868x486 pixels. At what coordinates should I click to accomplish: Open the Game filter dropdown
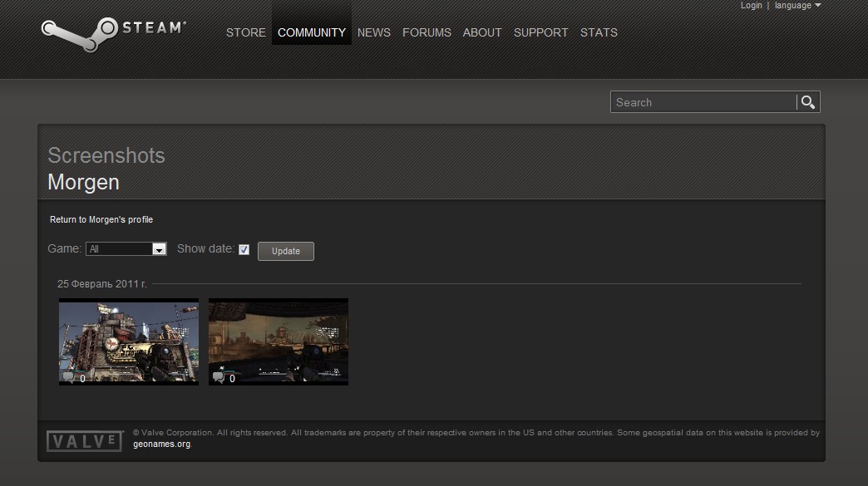(126, 248)
